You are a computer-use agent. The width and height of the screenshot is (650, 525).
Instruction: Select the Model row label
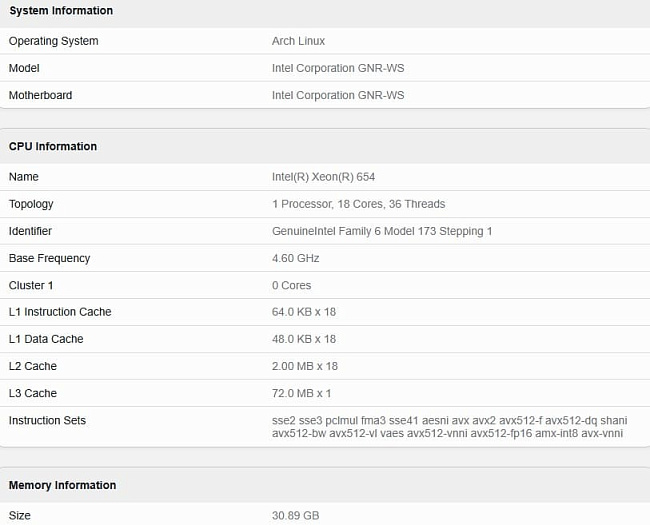click(24, 68)
